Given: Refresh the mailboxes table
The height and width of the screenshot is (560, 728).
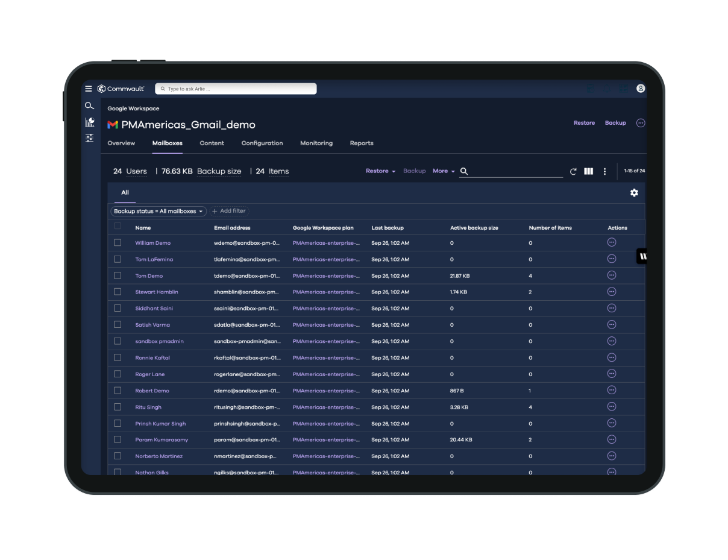Looking at the screenshot, I should [x=573, y=172].
